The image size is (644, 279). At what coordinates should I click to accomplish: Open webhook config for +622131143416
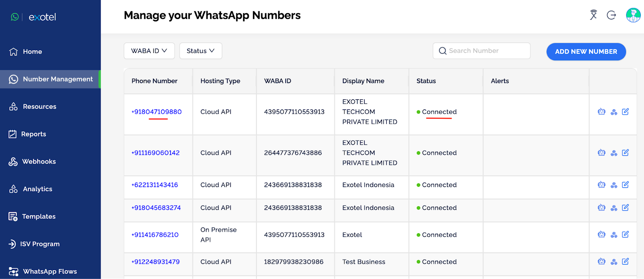(614, 185)
